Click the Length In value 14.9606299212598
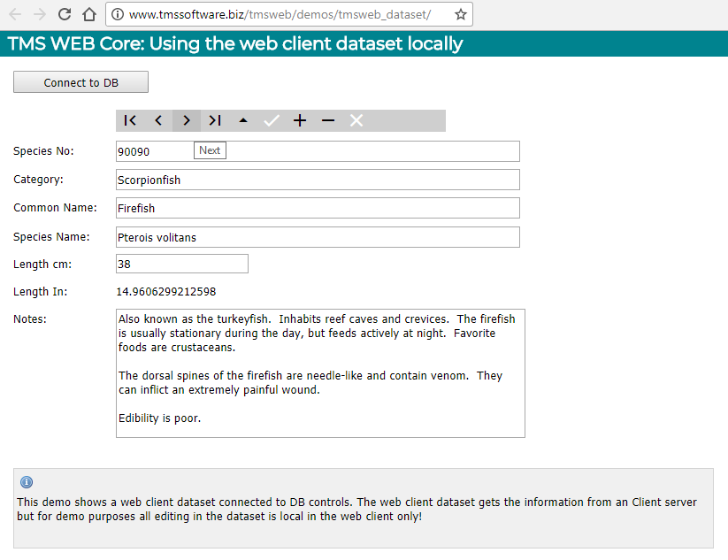The image size is (728, 560). click(x=166, y=292)
